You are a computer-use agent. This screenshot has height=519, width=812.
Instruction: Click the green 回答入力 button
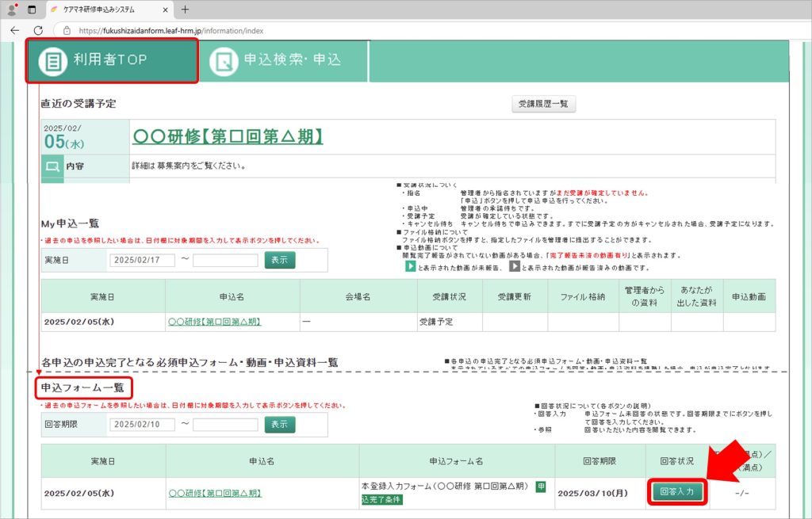click(x=676, y=492)
